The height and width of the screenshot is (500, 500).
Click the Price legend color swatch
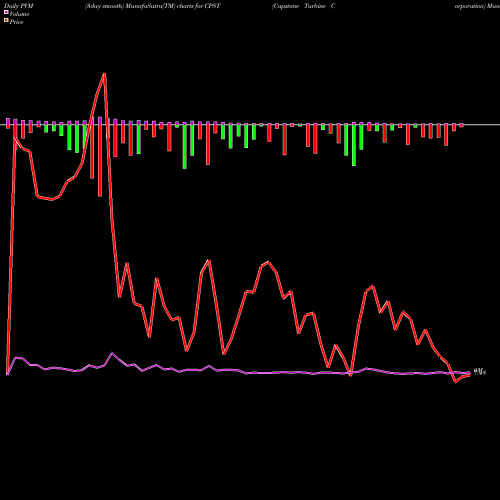6,21
